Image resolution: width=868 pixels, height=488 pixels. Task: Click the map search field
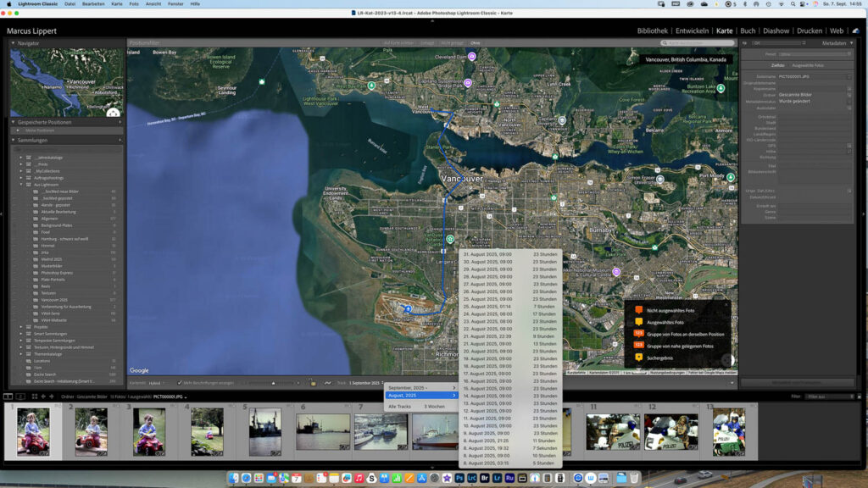click(698, 43)
